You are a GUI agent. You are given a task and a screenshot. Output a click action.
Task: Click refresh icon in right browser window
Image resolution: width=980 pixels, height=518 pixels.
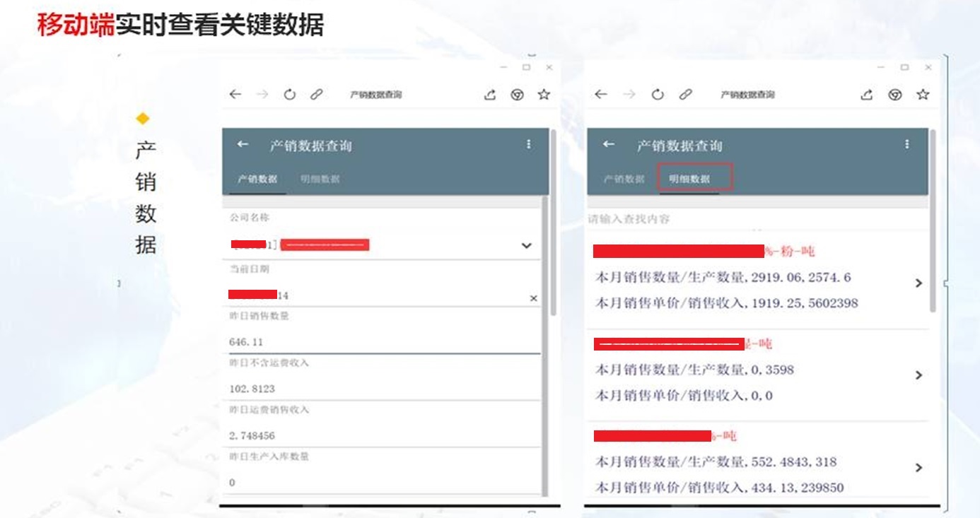(658, 95)
